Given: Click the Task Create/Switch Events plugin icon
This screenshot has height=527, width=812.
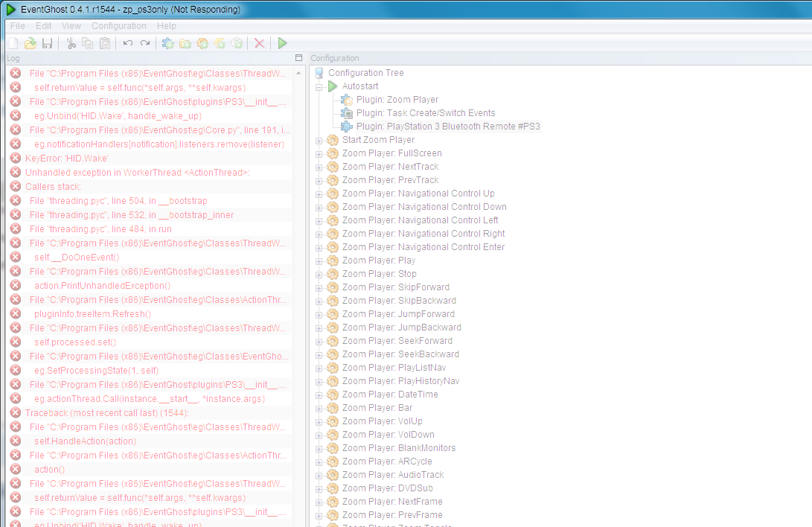Looking at the screenshot, I should click(x=347, y=113).
